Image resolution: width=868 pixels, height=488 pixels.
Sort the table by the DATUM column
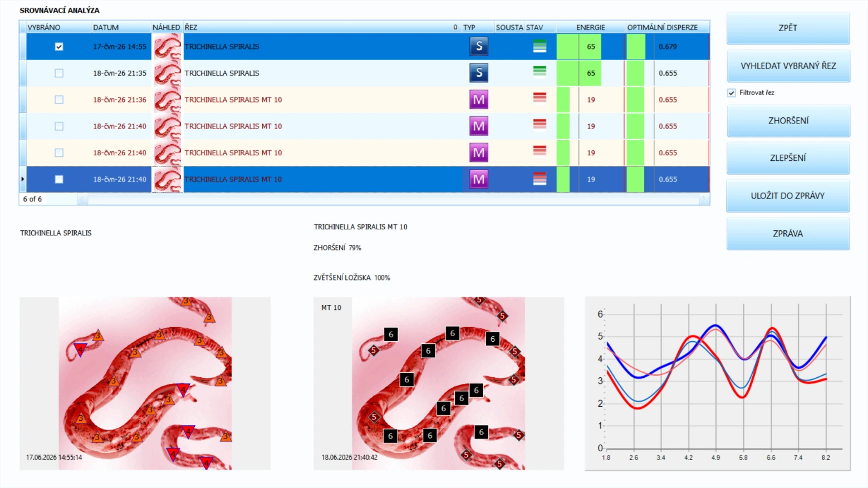pos(121,27)
